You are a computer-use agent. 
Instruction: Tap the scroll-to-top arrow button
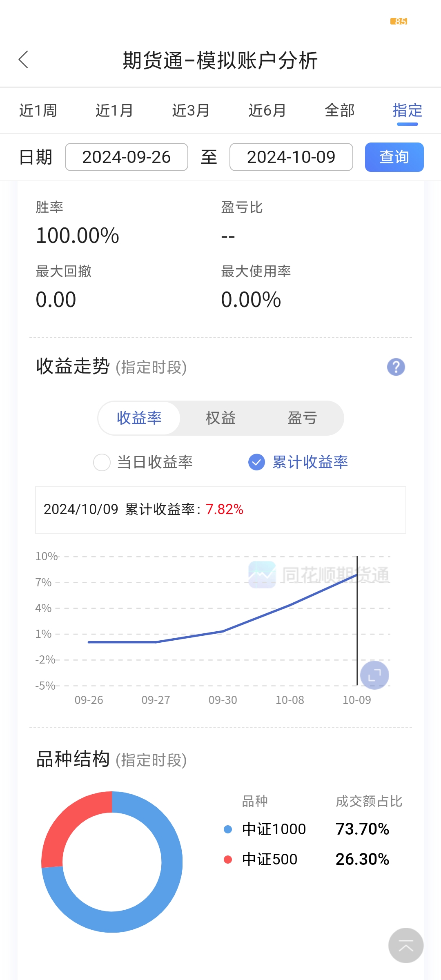[405, 945]
